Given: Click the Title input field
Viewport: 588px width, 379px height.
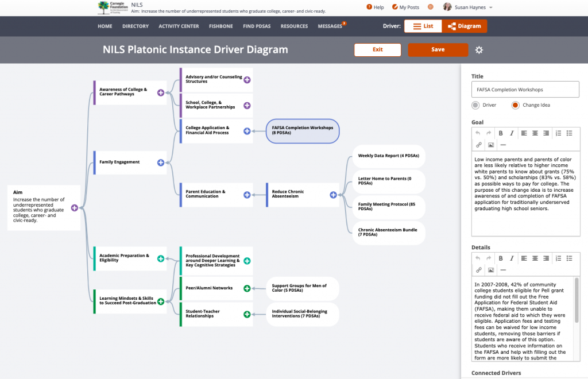Looking at the screenshot, I should click(525, 90).
